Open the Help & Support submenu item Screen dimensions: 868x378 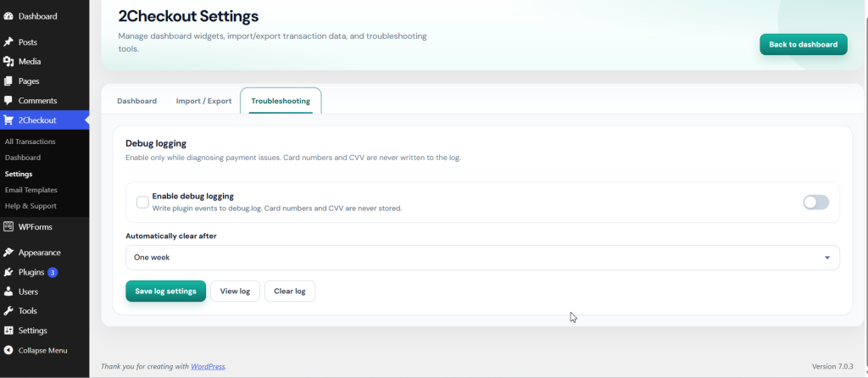coord(31,206)
